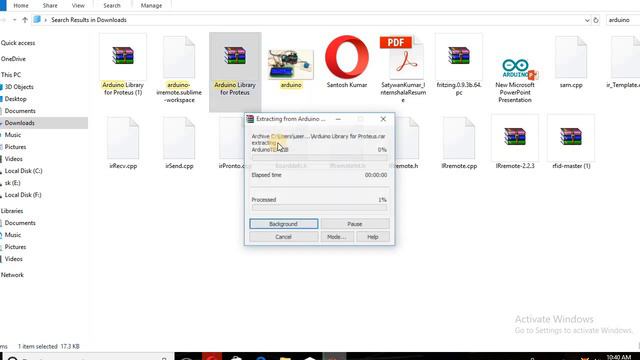The width and height of the screenshot is (640, 360).
Task: Click the WinRAR icon in dialog title
Action: pos(250,119)
